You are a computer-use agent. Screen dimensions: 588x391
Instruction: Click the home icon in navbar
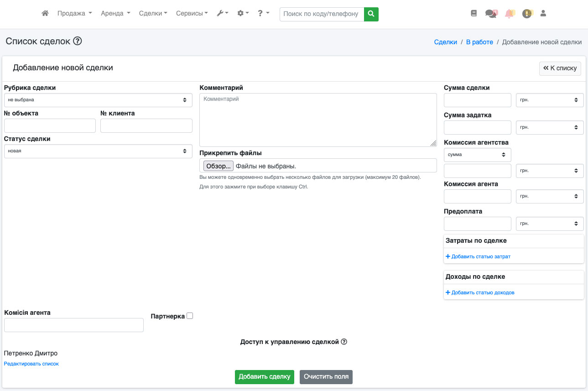coord(45,14)
